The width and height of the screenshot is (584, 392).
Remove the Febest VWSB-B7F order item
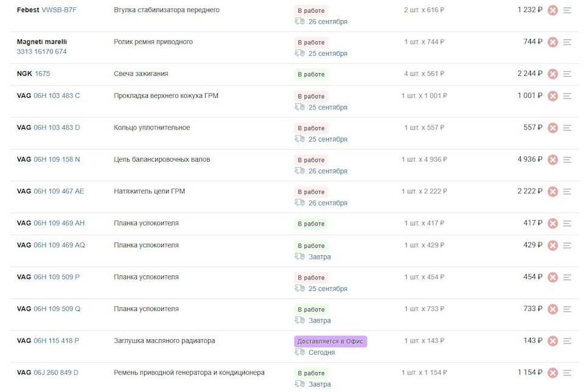tap(552, 10)
